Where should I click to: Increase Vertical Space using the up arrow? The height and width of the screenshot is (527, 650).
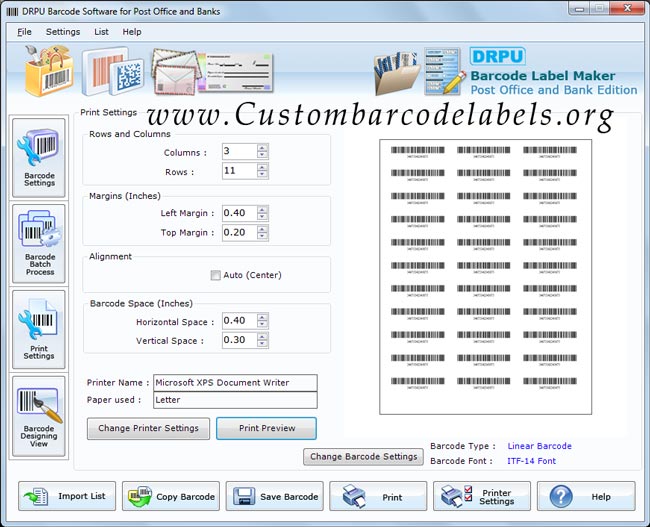coord(262,336)
